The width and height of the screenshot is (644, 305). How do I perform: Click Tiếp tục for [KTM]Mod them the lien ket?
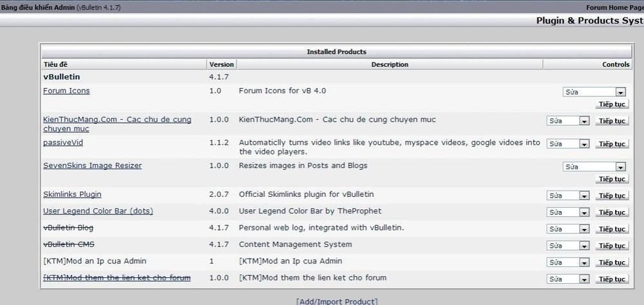612,279
